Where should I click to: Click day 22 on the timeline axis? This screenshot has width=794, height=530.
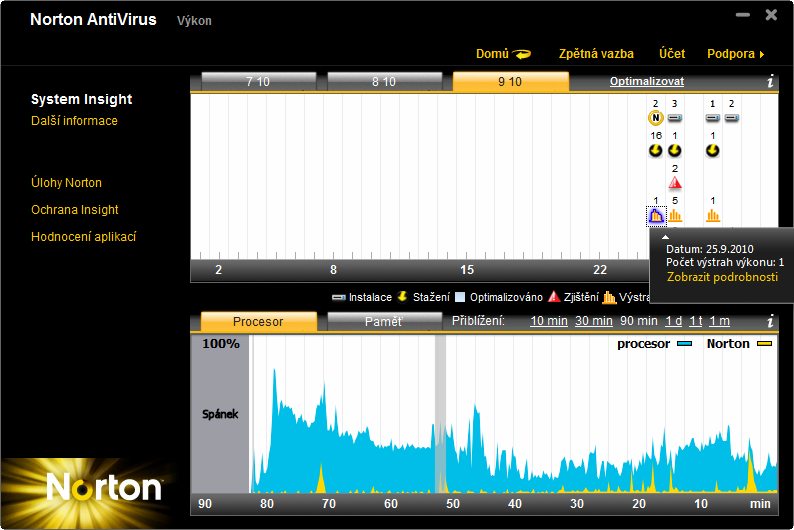tap(600, 270)
